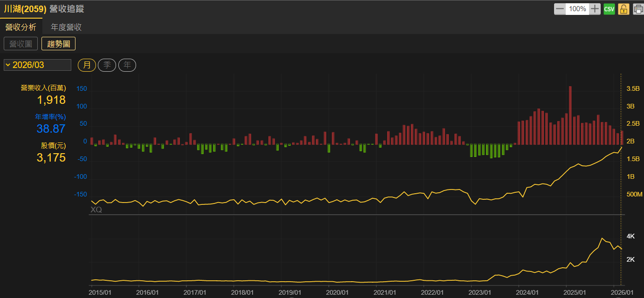Click the 100% zoom level field

[577, 9]
